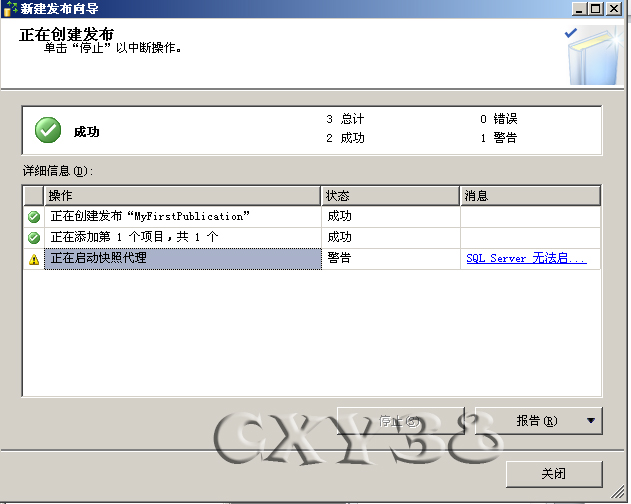631x504 pixels.
Task: Click yellow warning icon beside 正在启动快照代理
Action: click(34, 259)
